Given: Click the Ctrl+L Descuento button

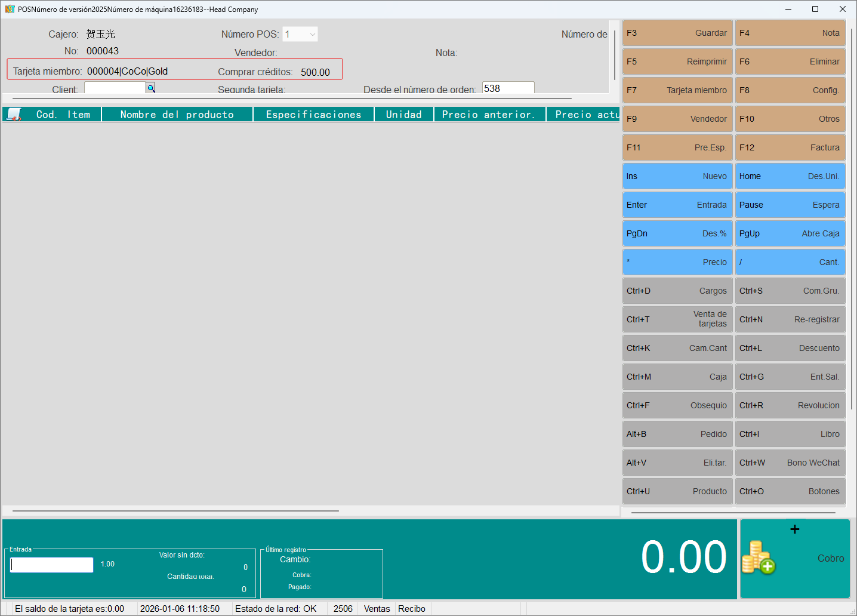Looking at the screenshot, I should click(x=790, y=348).
